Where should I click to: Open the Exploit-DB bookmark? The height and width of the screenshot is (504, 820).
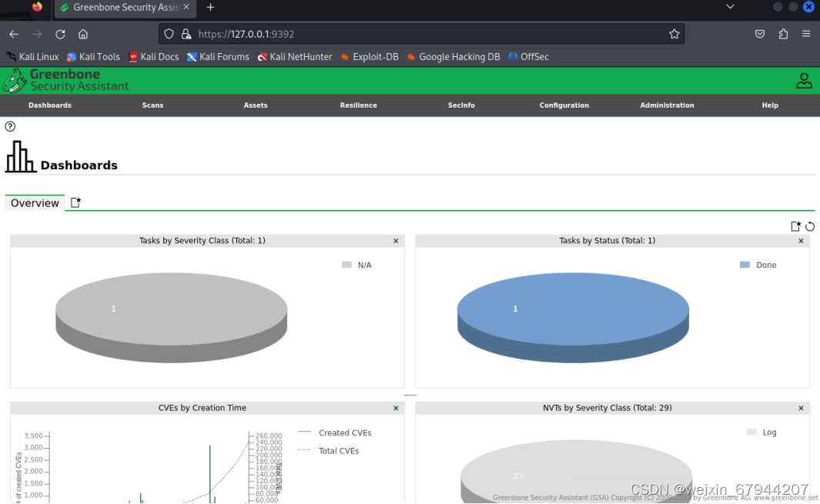(370, 56)
